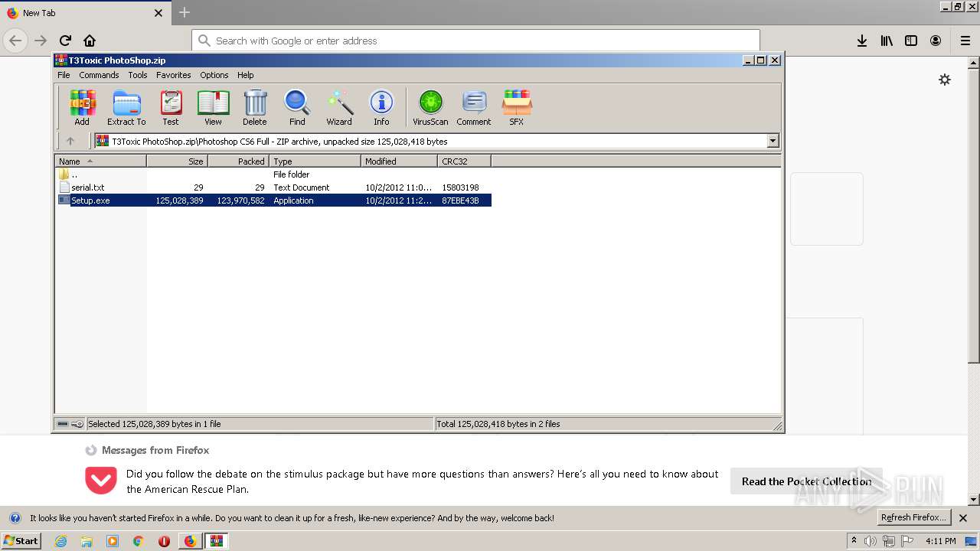Click Firefox taskbar button
Viewport: 980px width, 551px height.
point(190,541)
